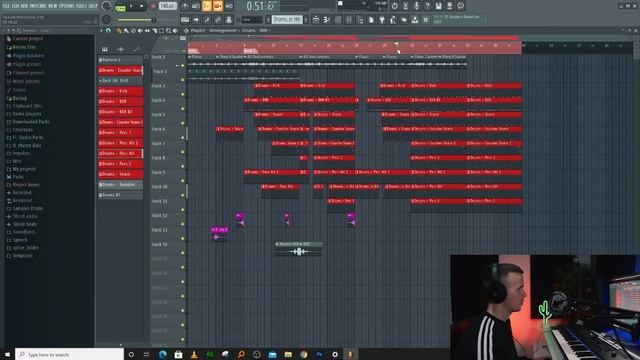Select the Drums - Kick pattern
The height and width of the screenshot is (360, 640).
point(120,91)
